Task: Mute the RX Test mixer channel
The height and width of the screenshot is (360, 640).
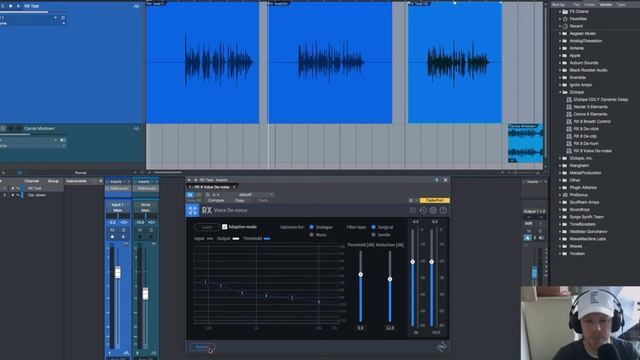Action: pyautogui.click(x=112, y=230)
